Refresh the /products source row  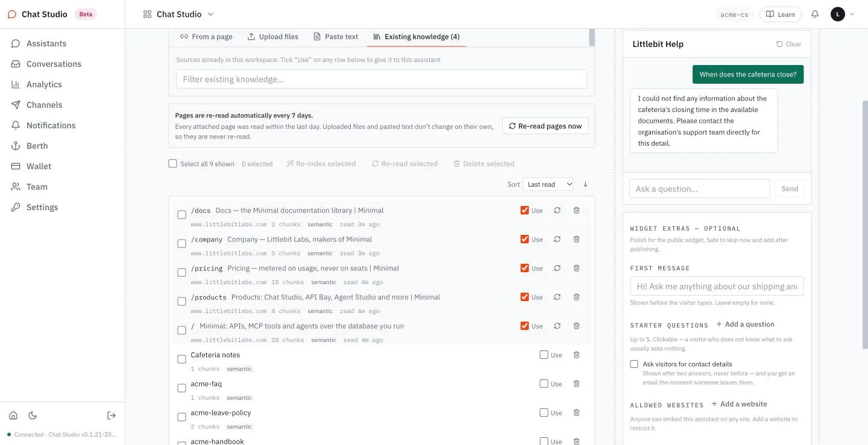click(x=557, y=297)
